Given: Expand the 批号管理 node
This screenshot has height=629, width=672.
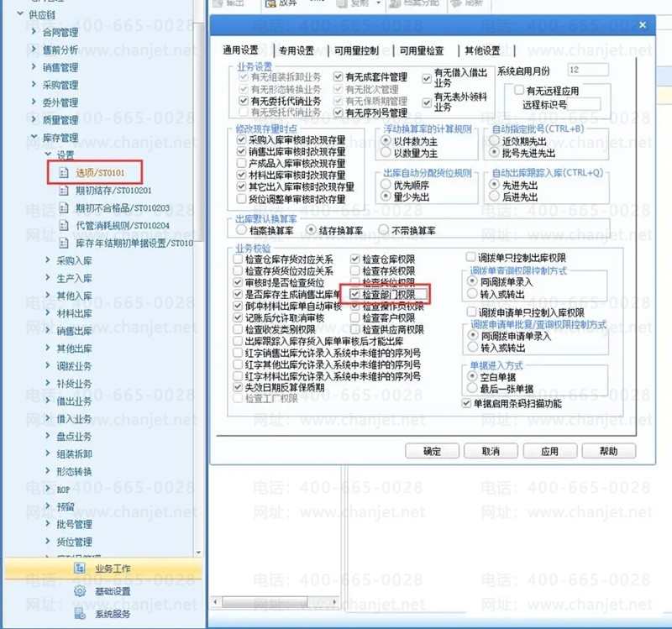Looking at the screenshot, I should tap(48, 523).
